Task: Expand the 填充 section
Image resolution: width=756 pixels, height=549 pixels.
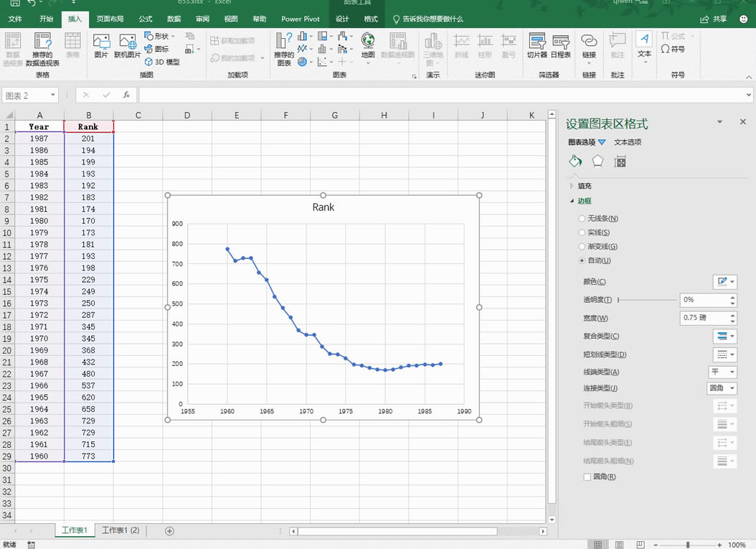Action: pyautogui.click(x=584, y=185)
